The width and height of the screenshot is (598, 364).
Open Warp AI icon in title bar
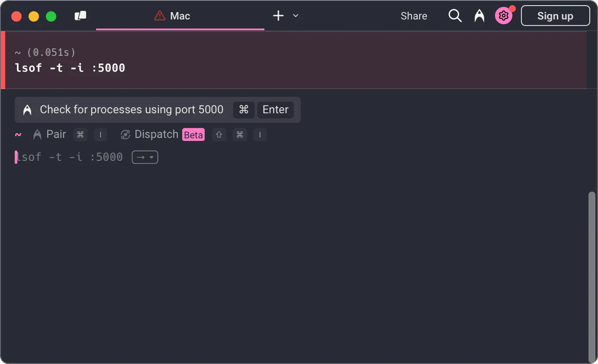[x=479, y=16]
